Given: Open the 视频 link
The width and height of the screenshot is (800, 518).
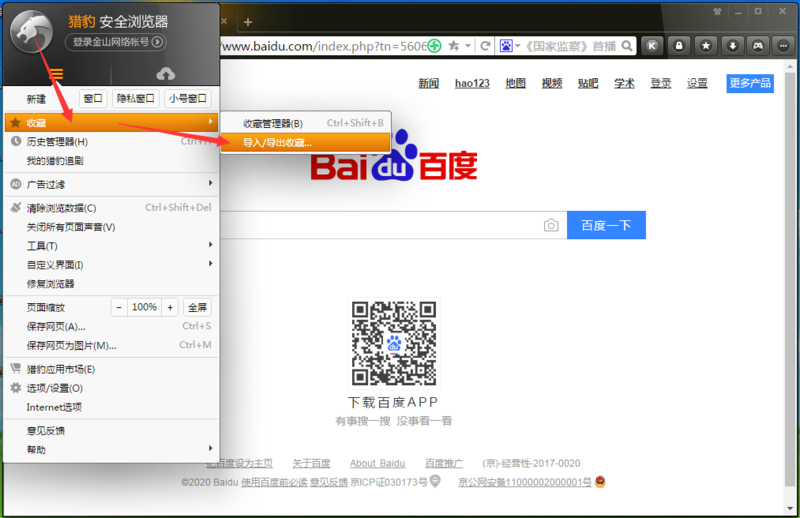Looking at the screenshot, I should 552,83.
